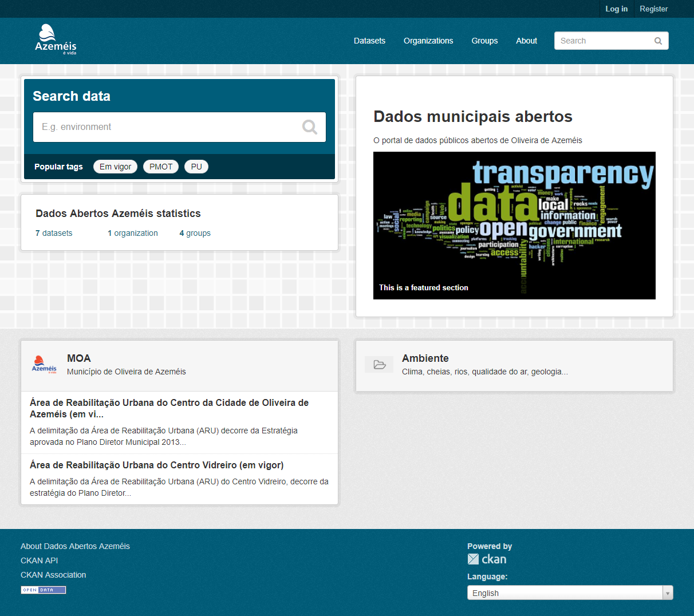Open the Datasets menu item

[369, 41]
